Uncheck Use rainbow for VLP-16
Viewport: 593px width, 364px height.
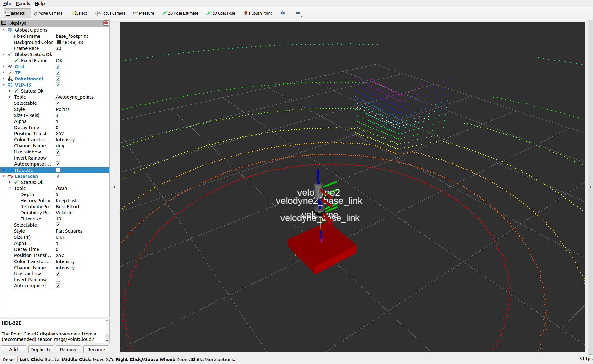[x=58, y=152]
